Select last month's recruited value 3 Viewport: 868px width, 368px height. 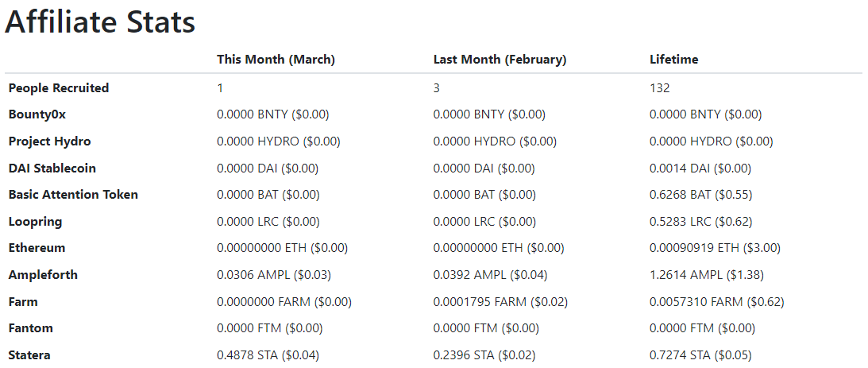pyautogui.click(x=436, y=88)
